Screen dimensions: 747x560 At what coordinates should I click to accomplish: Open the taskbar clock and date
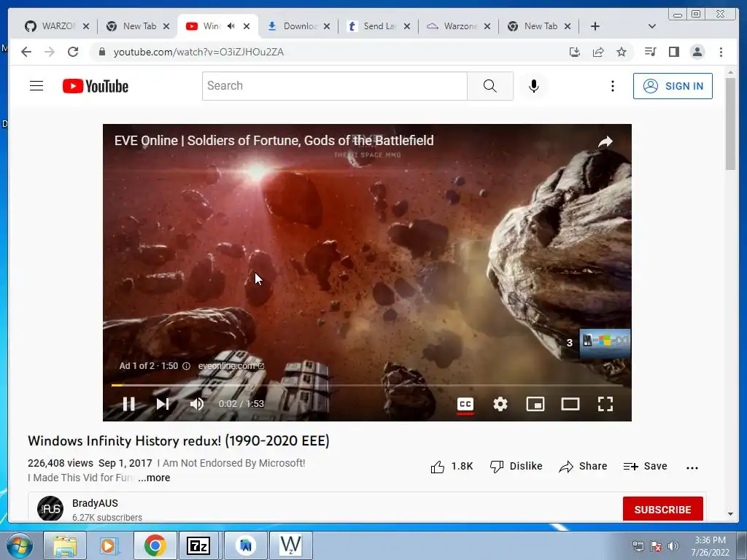(710, 546)
